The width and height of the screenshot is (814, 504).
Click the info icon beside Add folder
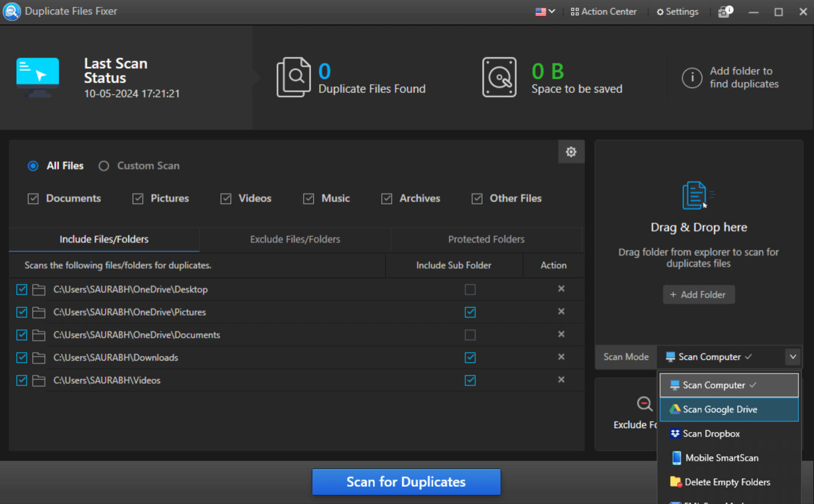coord(692,78)
